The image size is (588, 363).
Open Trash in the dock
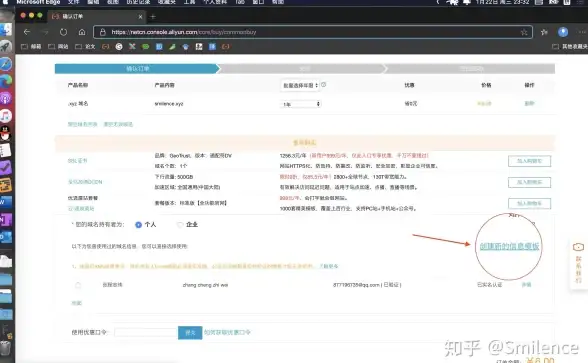(x=5, y=348)
